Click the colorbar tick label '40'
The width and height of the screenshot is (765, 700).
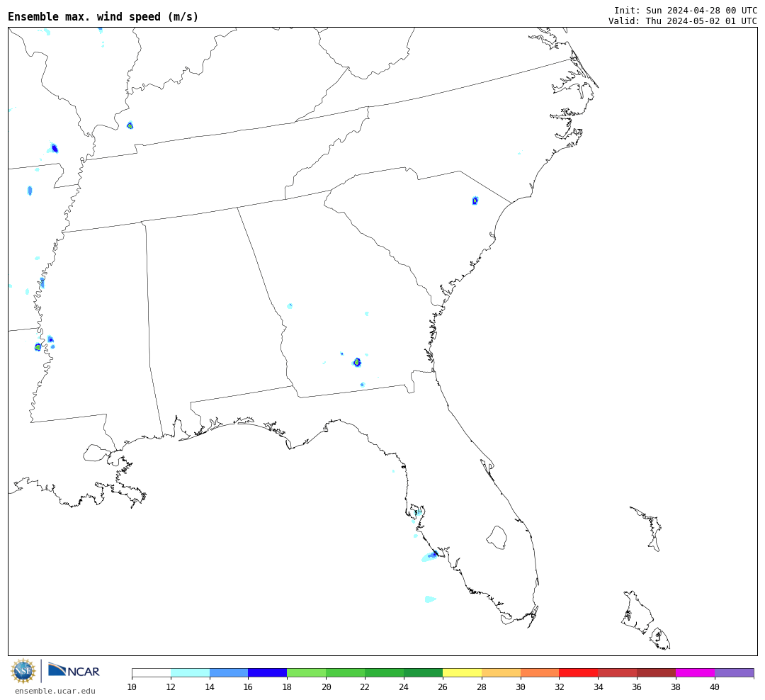715,687
